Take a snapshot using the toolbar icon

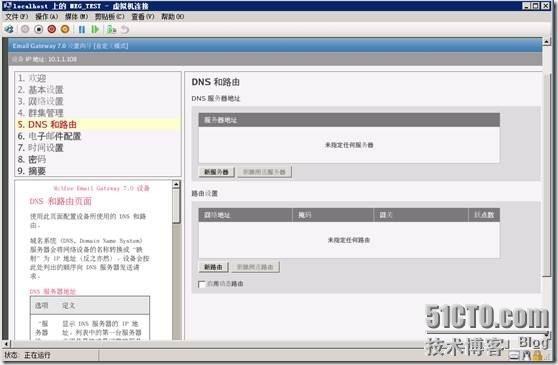pos(111,30)
